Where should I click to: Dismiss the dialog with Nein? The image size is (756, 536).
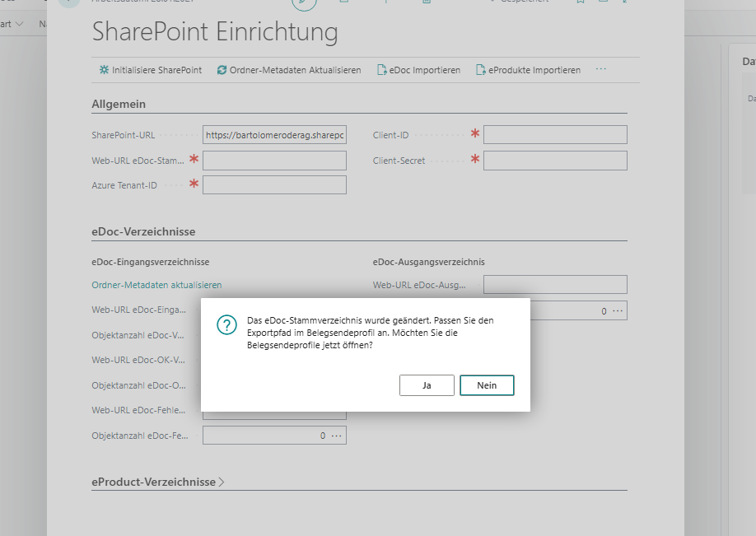[x=487, y=385]
